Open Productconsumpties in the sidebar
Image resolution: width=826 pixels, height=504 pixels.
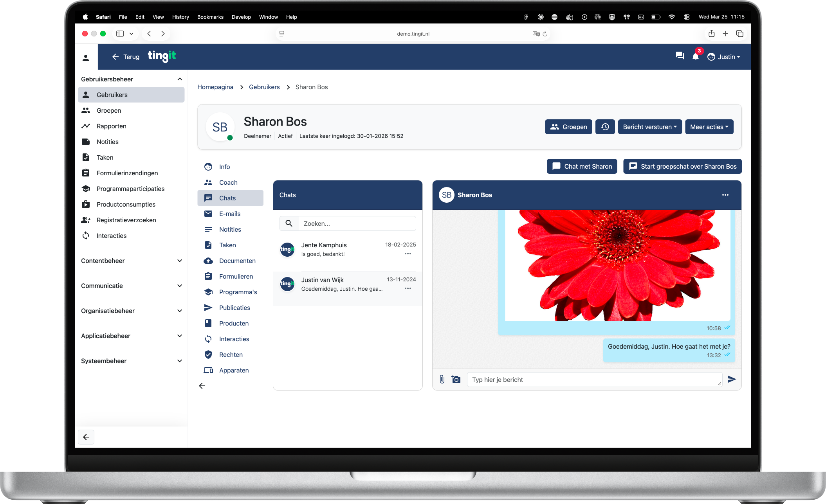pyautogui.click(x=131, y=204)
